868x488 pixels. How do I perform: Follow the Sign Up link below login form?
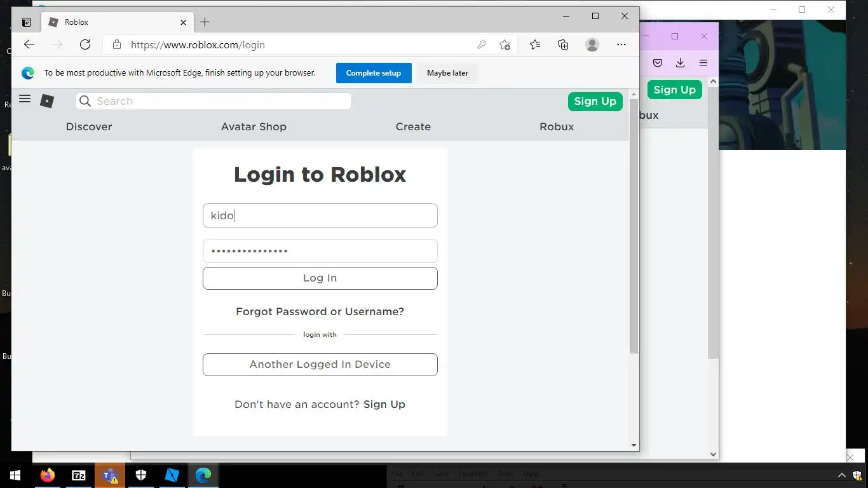pyautogui.click(x=384, y=404)
